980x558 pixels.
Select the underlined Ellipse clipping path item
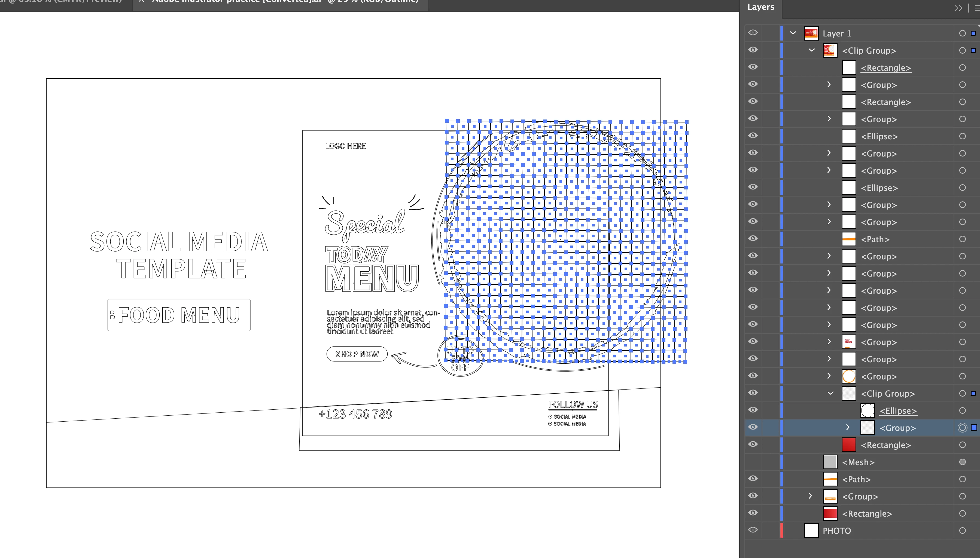pyautogui.click(x=898, y=411)
